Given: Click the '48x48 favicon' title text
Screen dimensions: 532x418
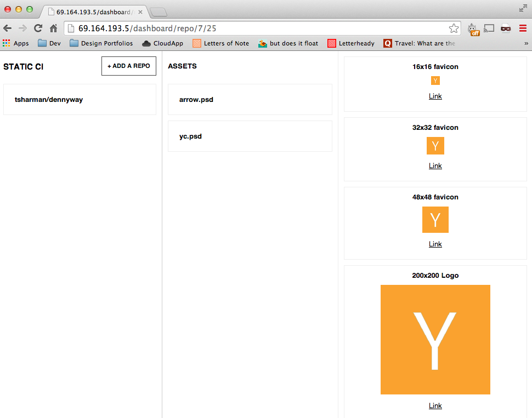Looking at the screenshot, I should point(435,197).
